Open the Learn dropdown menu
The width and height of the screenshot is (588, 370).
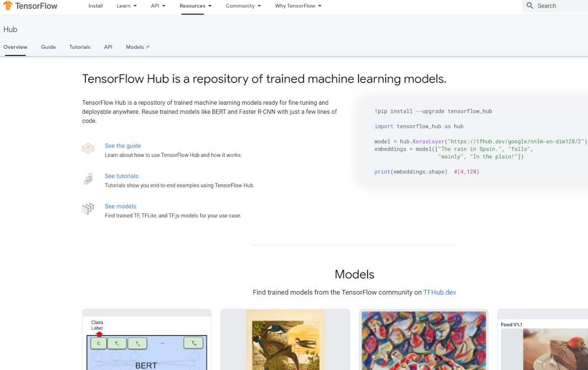pos(127,6)
